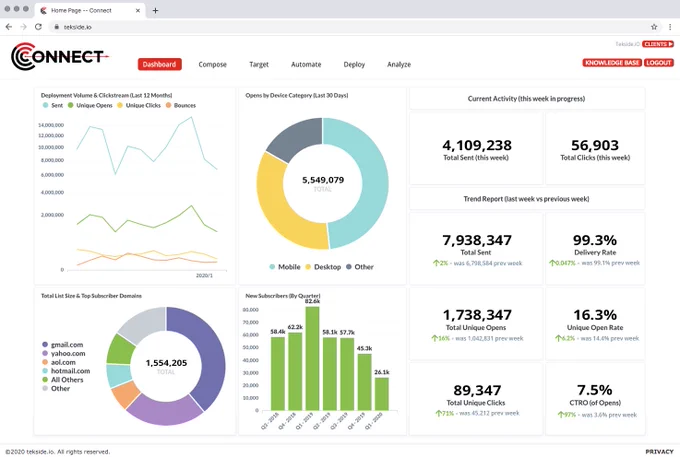Click the 99.3% Delivery Rate value
The width and height of the screenshot is (680, 457).
point(595,240)
